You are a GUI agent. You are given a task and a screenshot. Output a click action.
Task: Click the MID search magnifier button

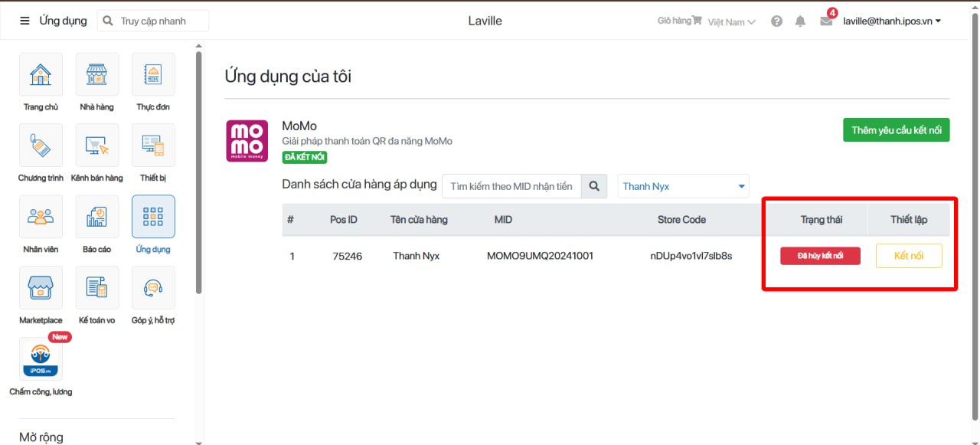594,186
